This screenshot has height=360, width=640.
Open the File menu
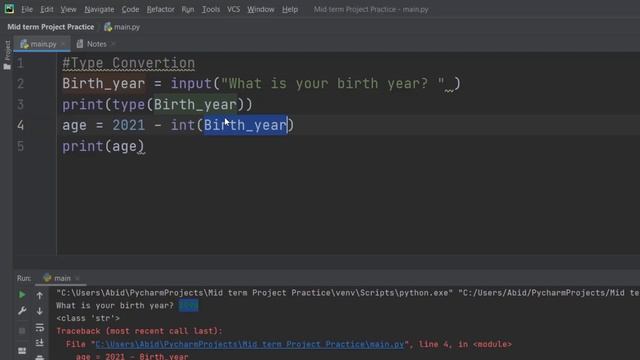pyautogui.click(x=27, y=9)
